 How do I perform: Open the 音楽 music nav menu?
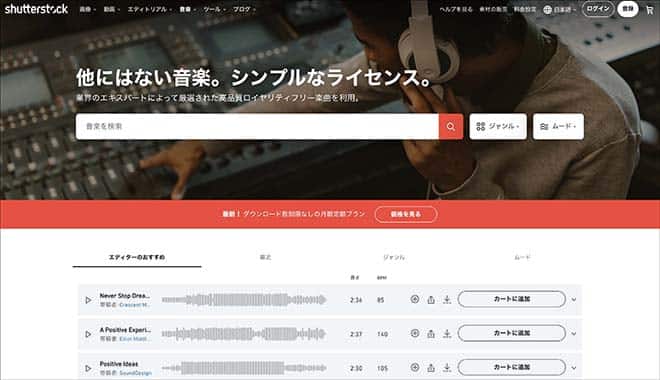click(x=188, y=9)
